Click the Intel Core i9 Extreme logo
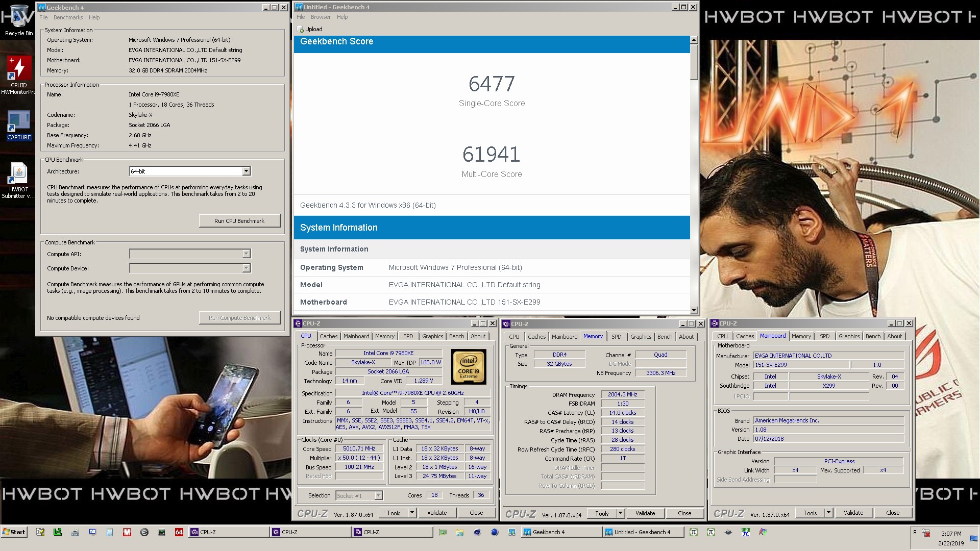Image resolution: width=980 pixels, height=551 pixels. click(469, 367)
